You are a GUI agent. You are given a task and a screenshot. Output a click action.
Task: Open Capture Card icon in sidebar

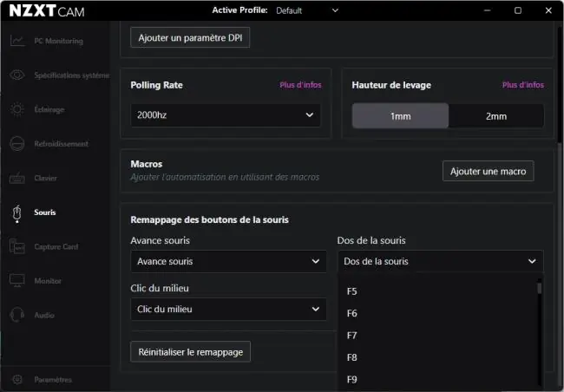coord(16,246)
